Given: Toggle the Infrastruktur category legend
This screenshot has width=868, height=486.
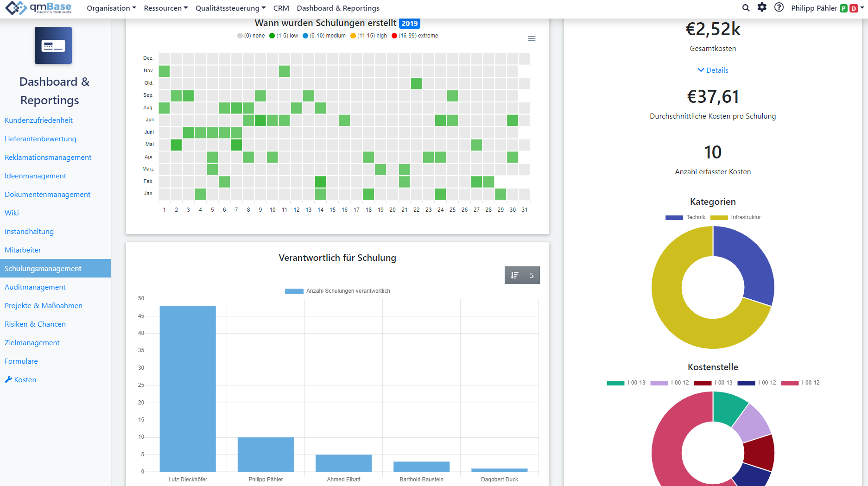Looking at the screenshot, I should point(735,217).
